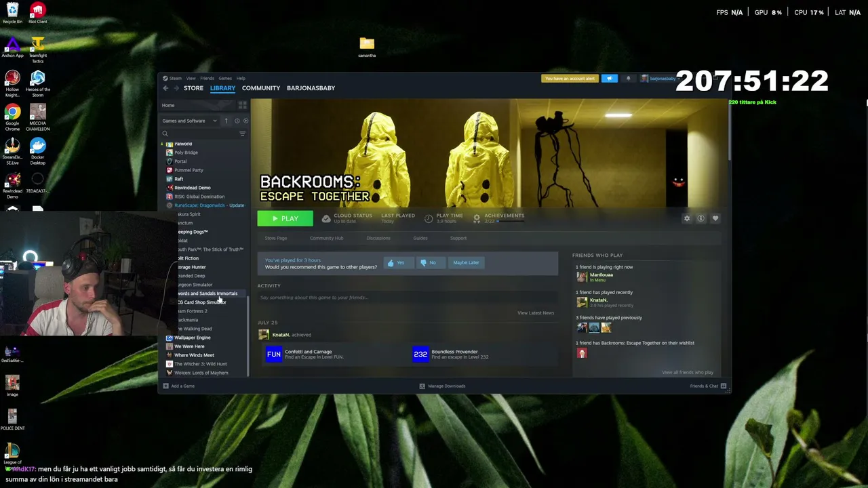
Task: Expand the Games and Software dropdown
Action: pyautogui.click(x=189, y=121)
